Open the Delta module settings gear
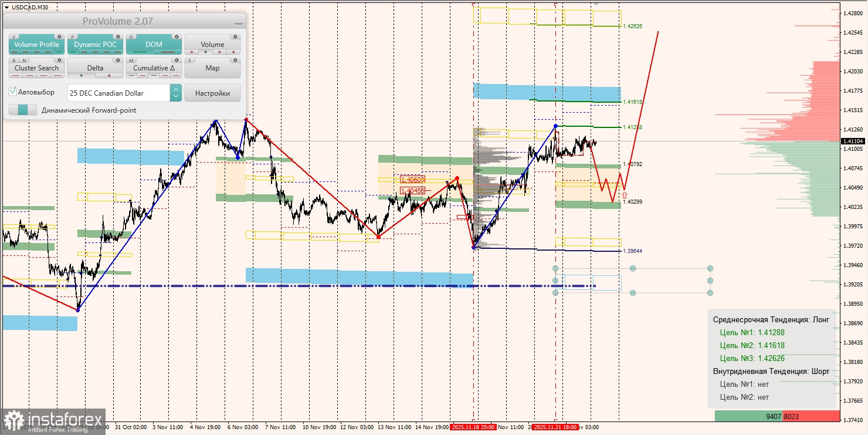This screenshot has width=868, height=435. [x=118, y=60]
